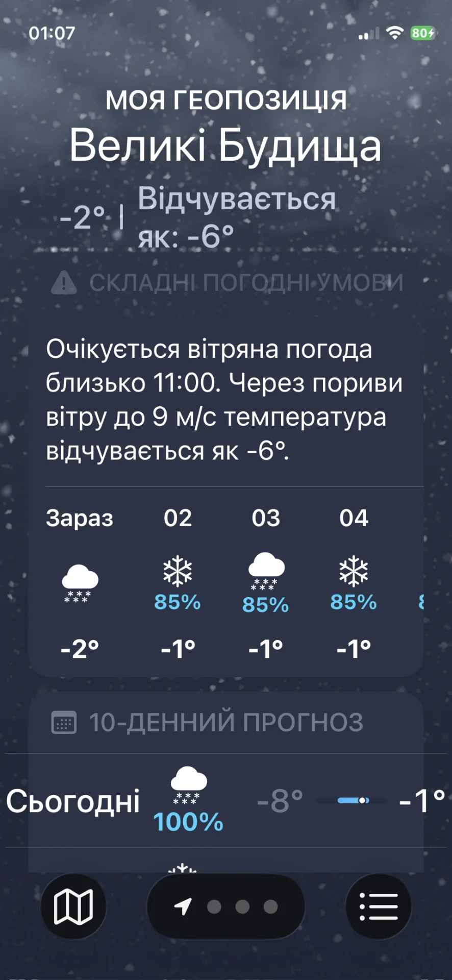Open the weather map button
The height and width of the screenshot is (980, 452).
click(73, 906)
